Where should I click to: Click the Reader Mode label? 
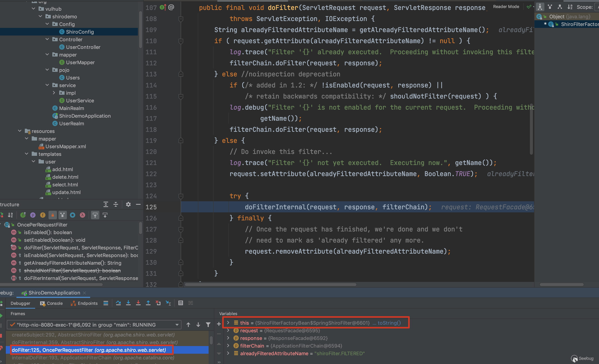[506, 7]
